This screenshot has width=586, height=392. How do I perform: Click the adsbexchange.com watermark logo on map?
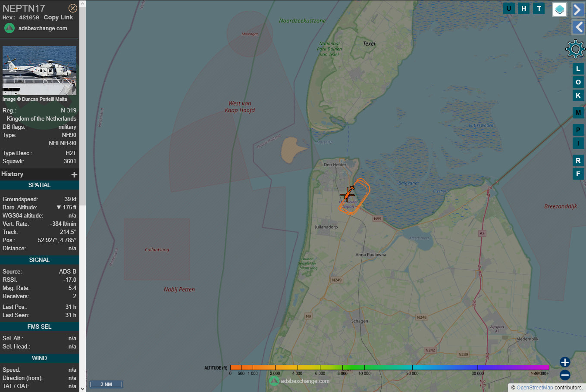point(299,381)
